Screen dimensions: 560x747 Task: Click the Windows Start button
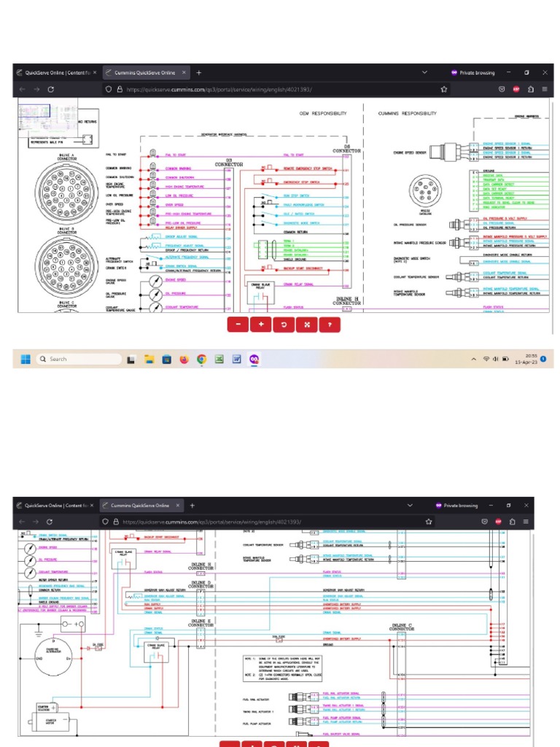[26, 359]
